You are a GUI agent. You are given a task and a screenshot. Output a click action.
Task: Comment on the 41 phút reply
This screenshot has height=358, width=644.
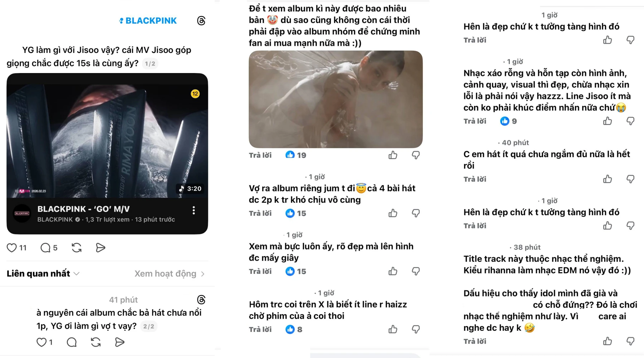pyautogui.click(x=72, y=342)
